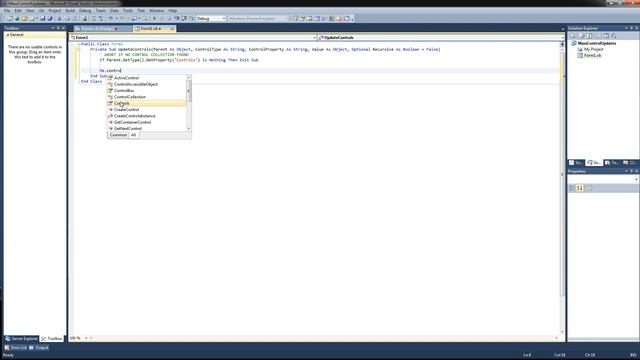Click the Property Pages icon in Properties
The image size is (640, 360).
pos(588,188)
